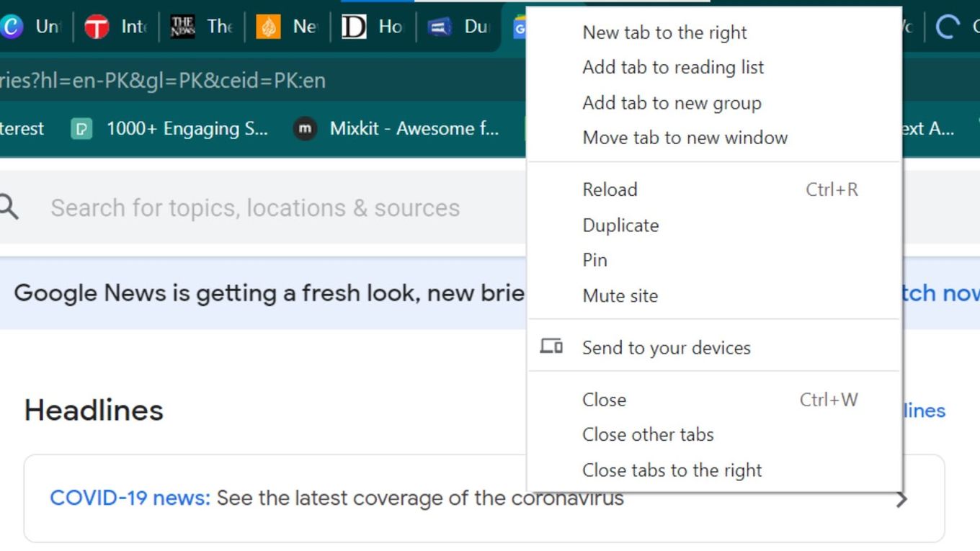Open the Dawn 'D' tab
The image size is (980, 551).
click(x=372, y=27)
